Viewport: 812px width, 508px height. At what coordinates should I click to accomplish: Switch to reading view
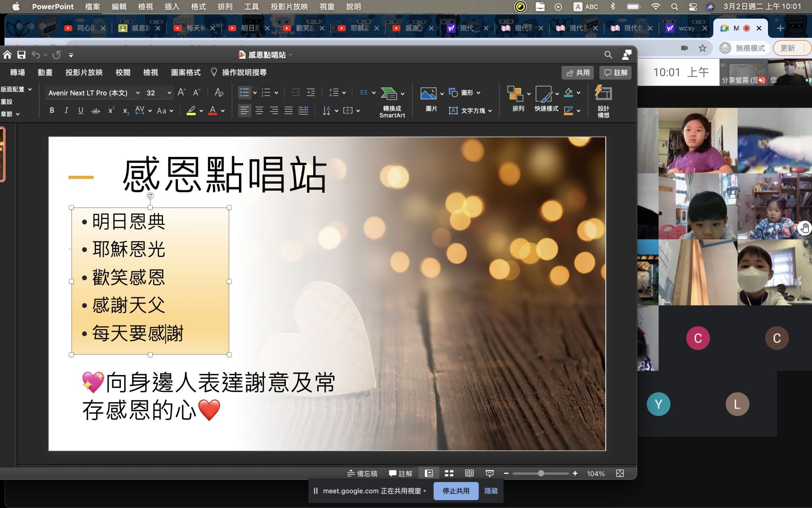(469, 473)
